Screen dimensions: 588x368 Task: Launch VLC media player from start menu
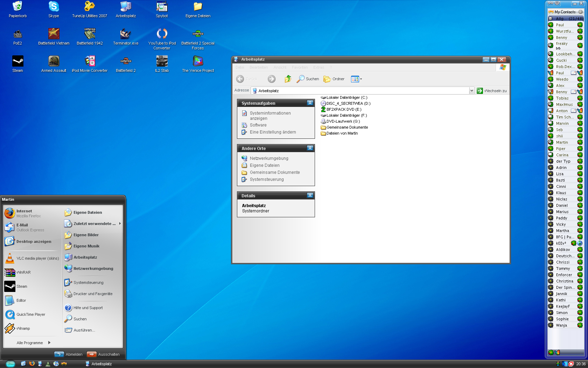coord(31,258)
